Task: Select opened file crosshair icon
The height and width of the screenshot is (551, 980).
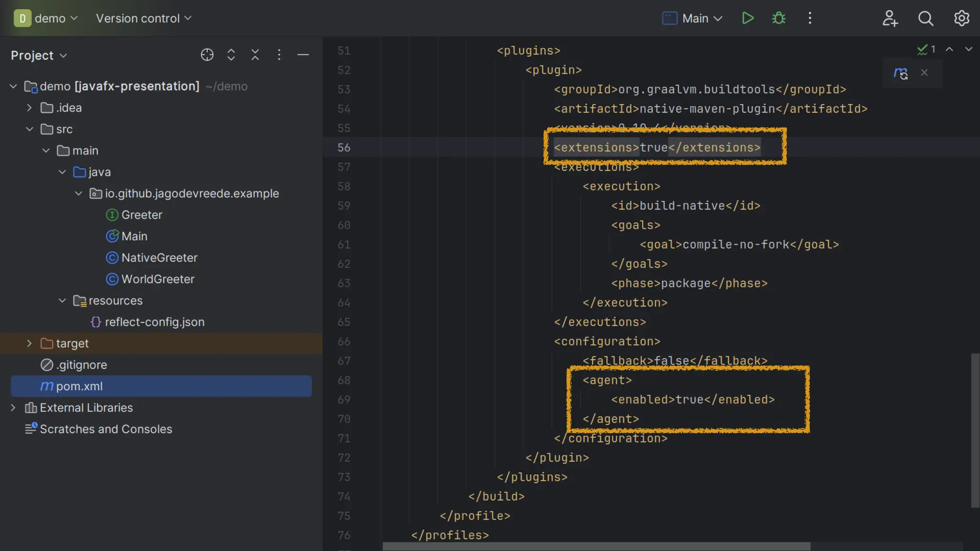Action: tap(207, 55)
